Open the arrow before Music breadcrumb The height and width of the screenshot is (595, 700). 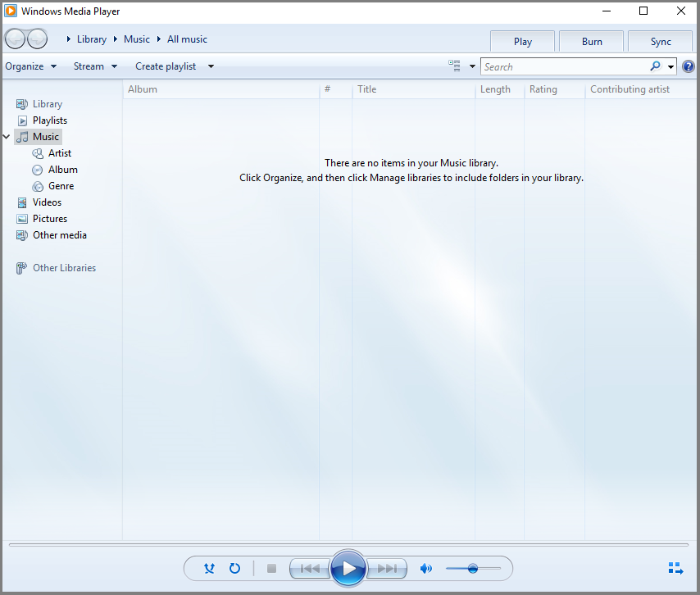(116, 39)
